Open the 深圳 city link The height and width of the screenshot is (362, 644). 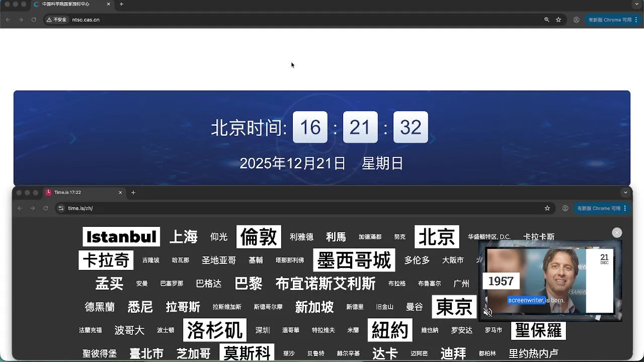pyautogui.click(x=263, y=330)
